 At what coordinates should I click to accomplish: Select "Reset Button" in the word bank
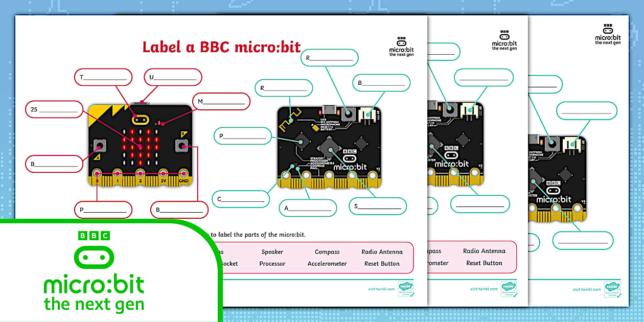(382, 263)
